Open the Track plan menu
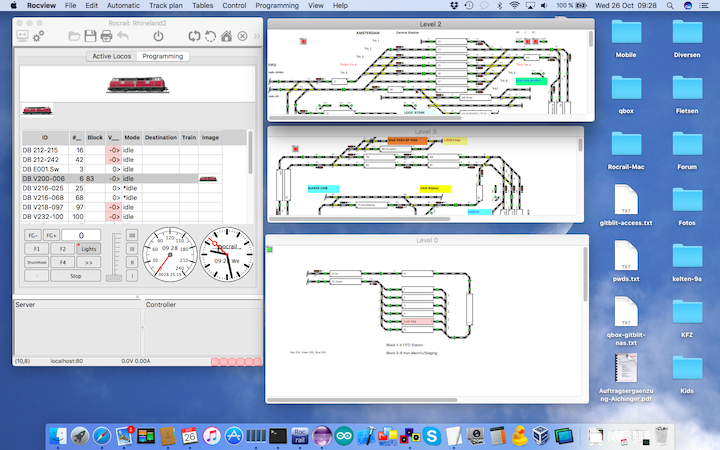The width and height of the screenshot is (720, 450). pyautogui.click(x=166, y=6)
